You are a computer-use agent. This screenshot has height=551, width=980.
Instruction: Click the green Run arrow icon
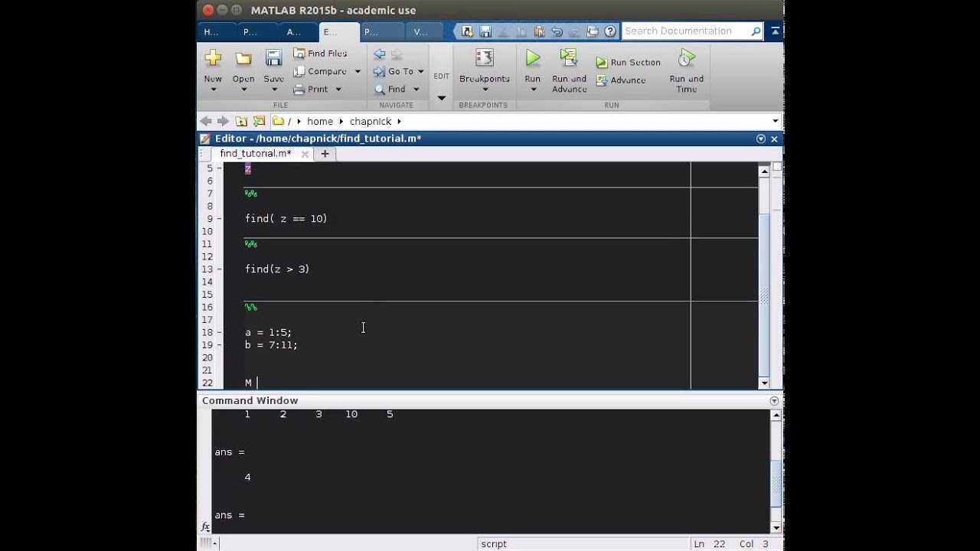pos(533,58)
